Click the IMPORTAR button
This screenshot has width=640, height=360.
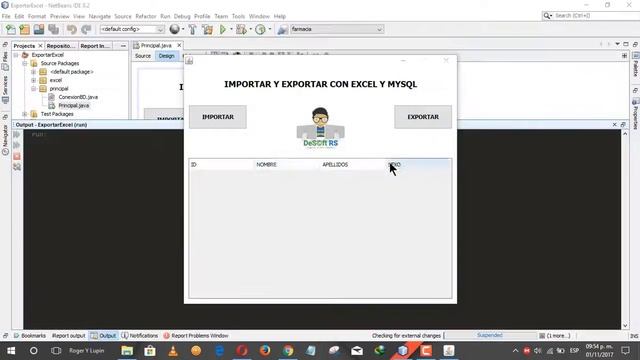tap(218, 117)
